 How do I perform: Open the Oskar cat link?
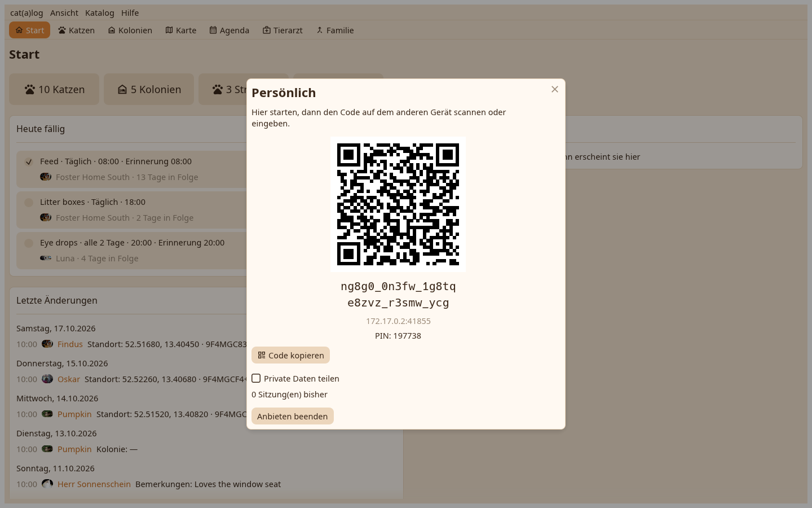coord(69,379)
